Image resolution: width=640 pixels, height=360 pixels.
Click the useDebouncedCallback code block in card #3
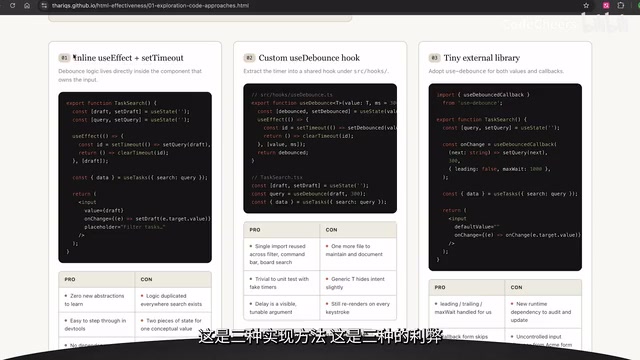click(505, 177)
